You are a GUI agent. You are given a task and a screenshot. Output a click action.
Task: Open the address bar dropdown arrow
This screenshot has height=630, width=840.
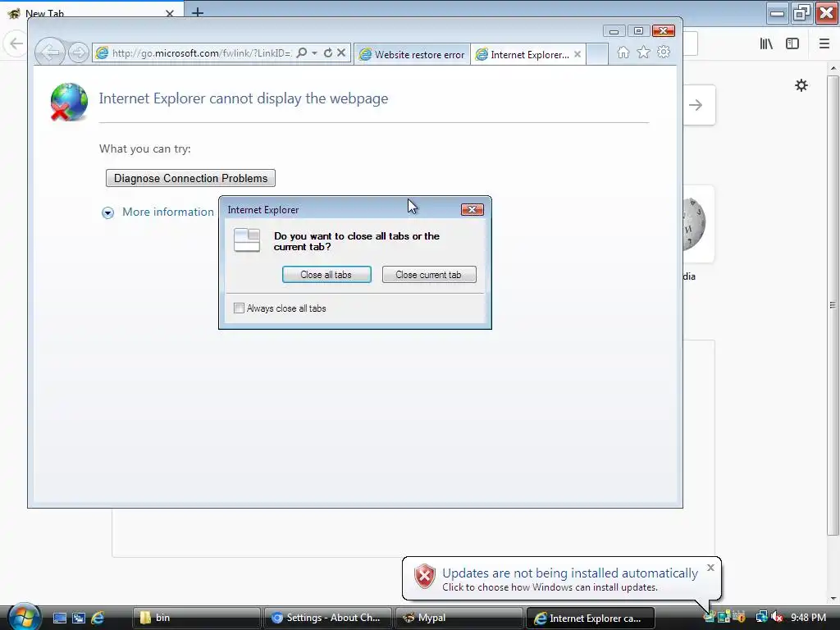(x=314, y=52)
